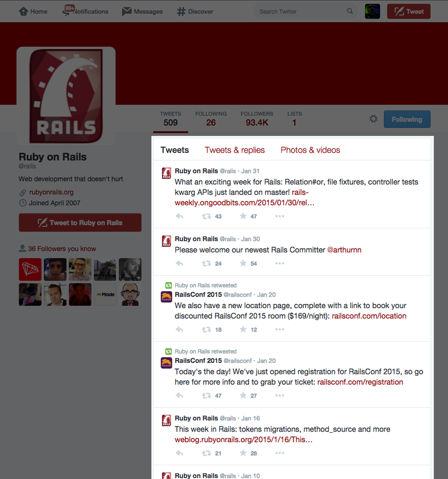Open the railsconf.com/registration link
Screen dimensions: 448x479
360,382
